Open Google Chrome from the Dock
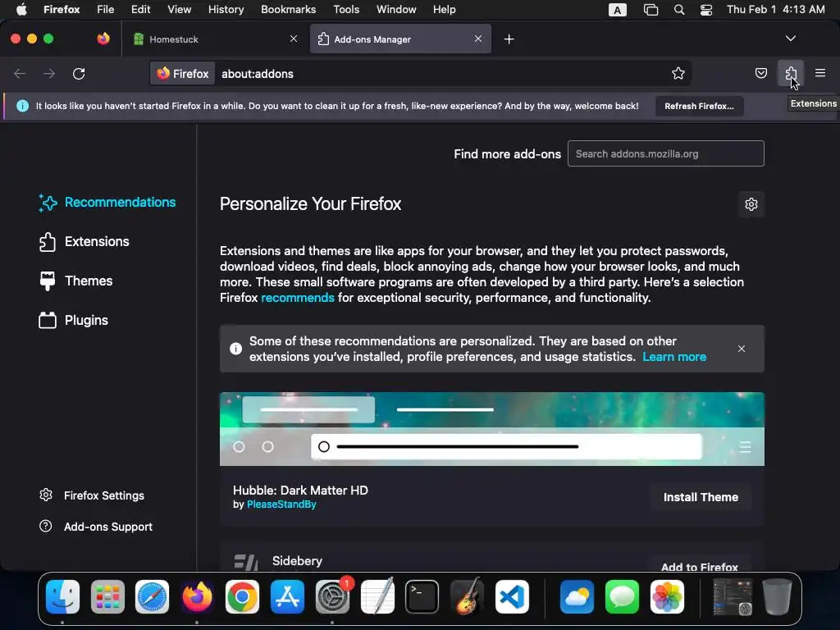The width and height of the screenshot is (840, 630). (242, 597)
